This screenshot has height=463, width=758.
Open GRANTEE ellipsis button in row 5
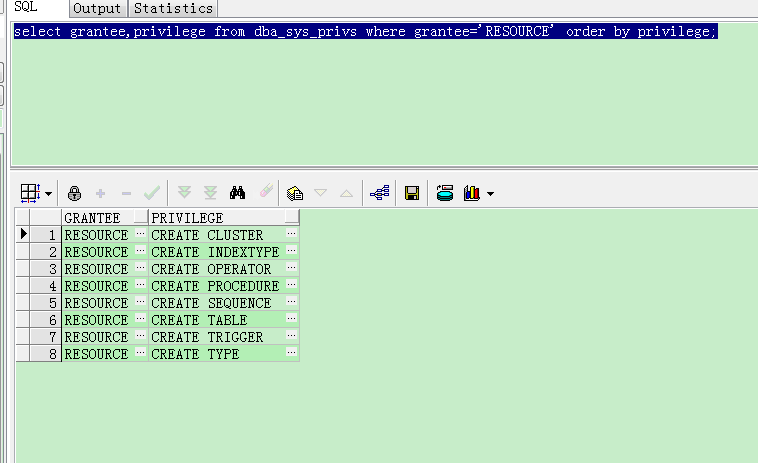click(141, 302)
